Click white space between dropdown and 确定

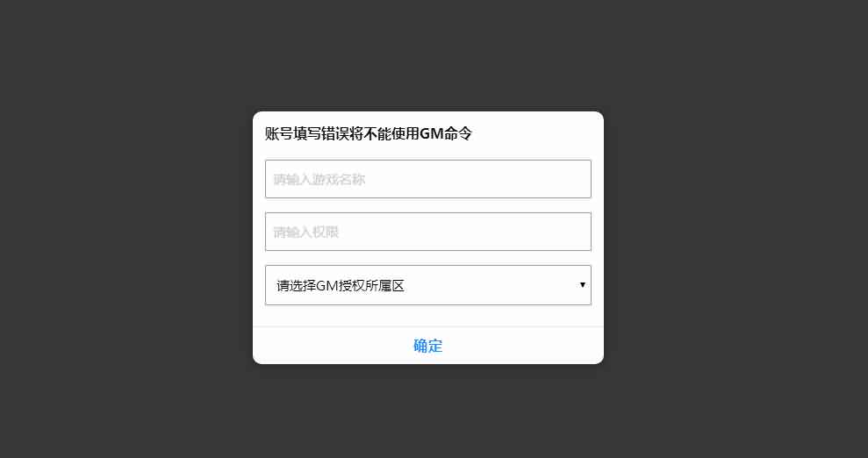pyautogui.click(x=428, y=315)
